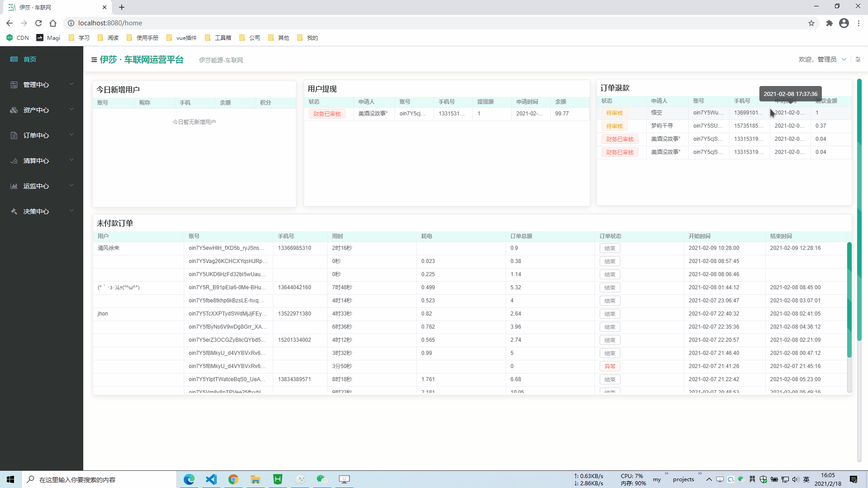This screenshot has width=868, height=488.
Task: Toggle sidebar with the hamburger menu icon
Action: coord(94,60)
